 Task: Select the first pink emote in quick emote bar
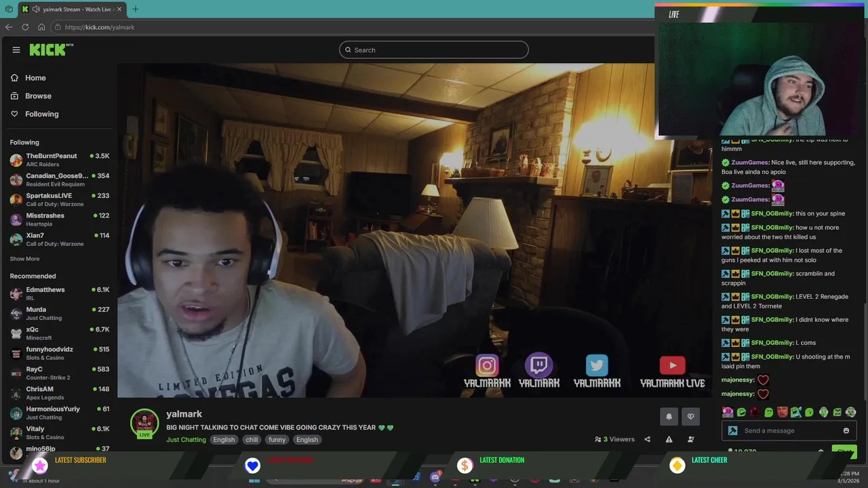[728, 412]
